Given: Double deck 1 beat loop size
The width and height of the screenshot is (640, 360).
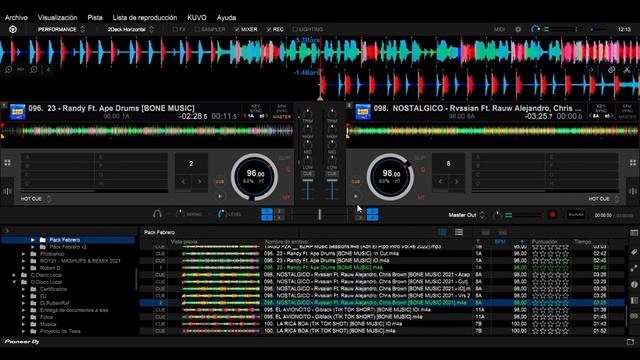Looking at the screenshot, I should click(199, 182).
